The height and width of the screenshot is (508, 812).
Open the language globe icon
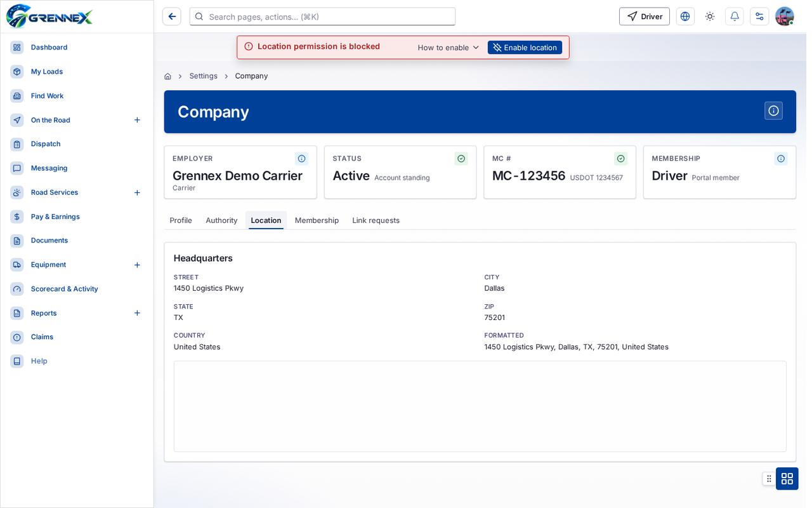(x=685, y=17)
